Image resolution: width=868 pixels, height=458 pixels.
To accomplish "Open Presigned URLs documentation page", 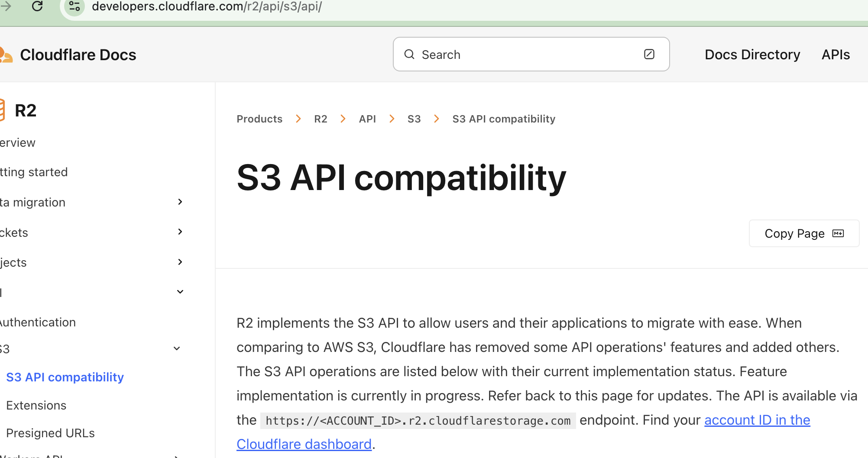I will [50, 432].
